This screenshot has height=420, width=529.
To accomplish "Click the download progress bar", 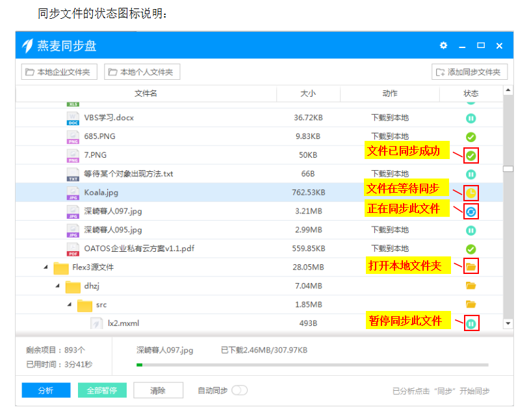I will [312, 365].
